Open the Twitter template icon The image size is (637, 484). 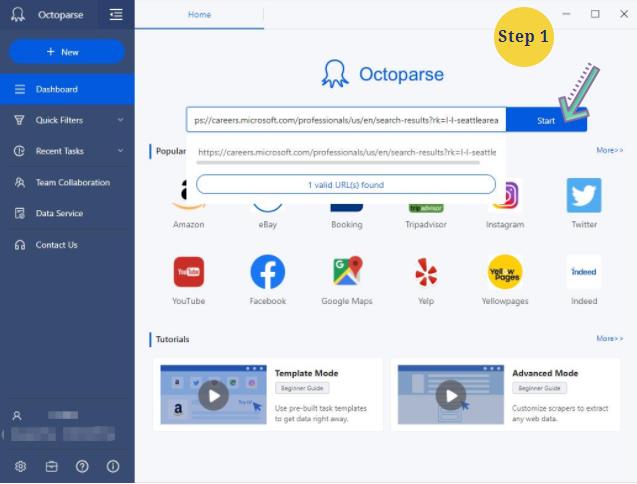tap(584, 195)
